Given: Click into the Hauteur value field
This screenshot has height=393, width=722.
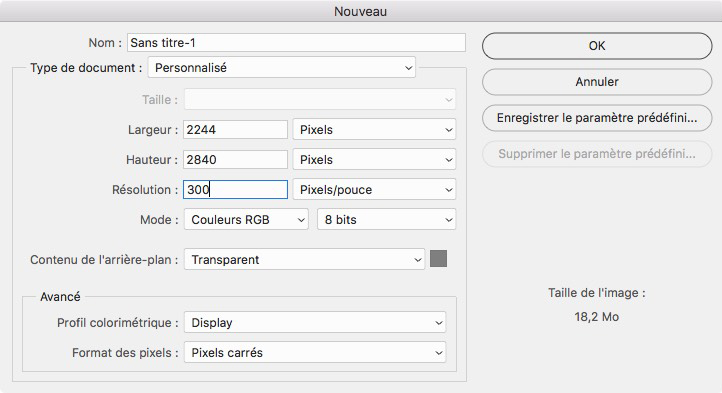Looking at the screenshot, I should pyautogui.click(x=235, y=159).
